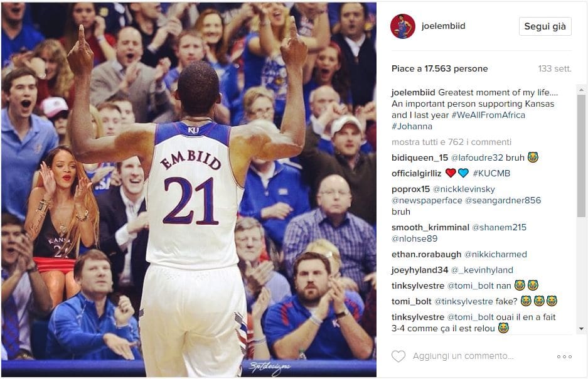Open the joelembiid profile avatar
The height and width of the screenshot is (379, 588).
click(x=403, y=26)
